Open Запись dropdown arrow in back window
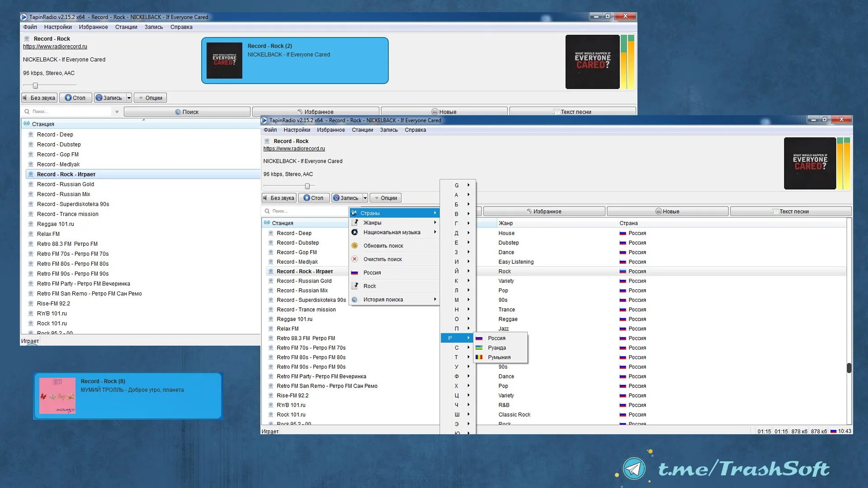Screen dimensions: 868x488 click(129, 98)
